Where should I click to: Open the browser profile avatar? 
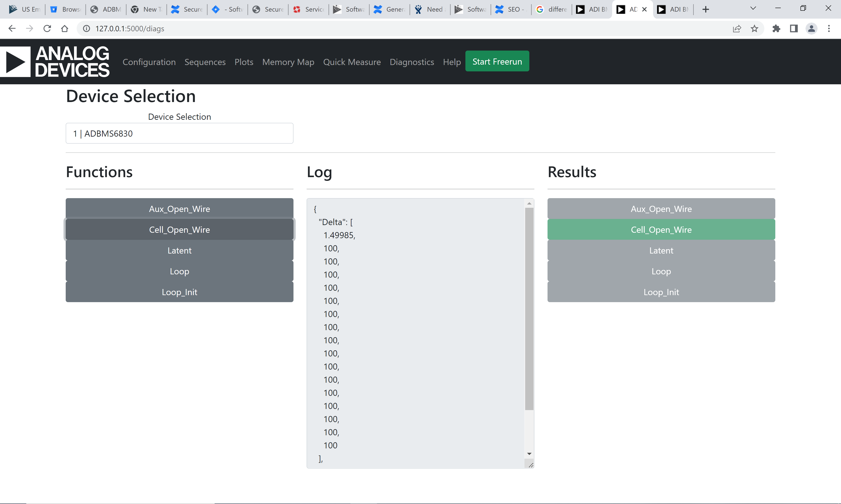[811, 28]
